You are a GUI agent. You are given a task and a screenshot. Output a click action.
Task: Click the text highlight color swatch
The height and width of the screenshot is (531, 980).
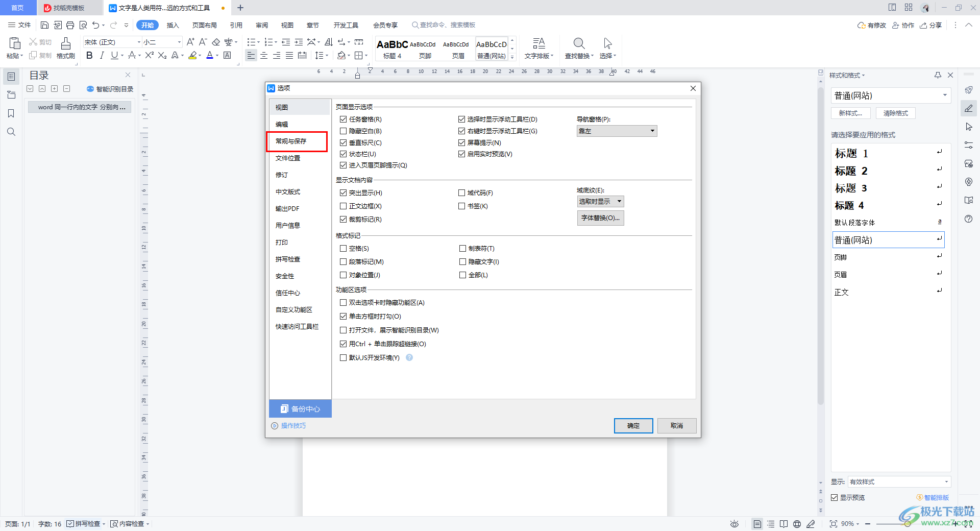click(192, 56)
